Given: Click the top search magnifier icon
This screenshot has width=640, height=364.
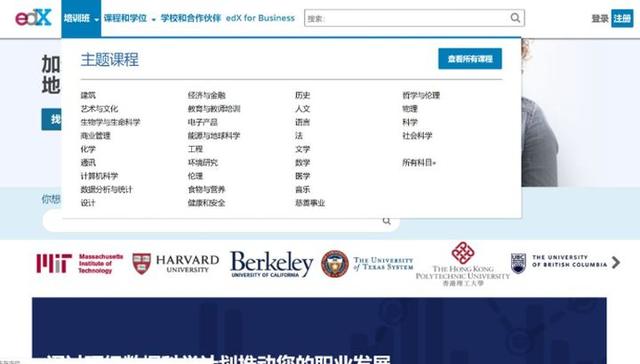Looking at the screenshot, I should [x=515, y=18].
